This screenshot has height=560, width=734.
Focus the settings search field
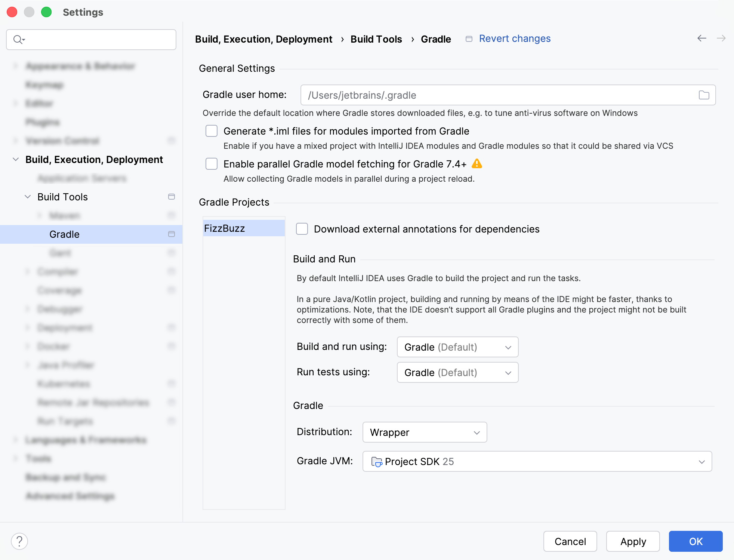click(91, 40)
